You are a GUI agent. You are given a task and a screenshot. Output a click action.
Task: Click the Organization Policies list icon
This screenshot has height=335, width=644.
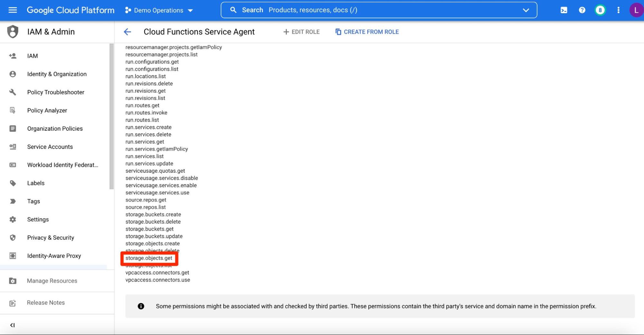[13, 129]
